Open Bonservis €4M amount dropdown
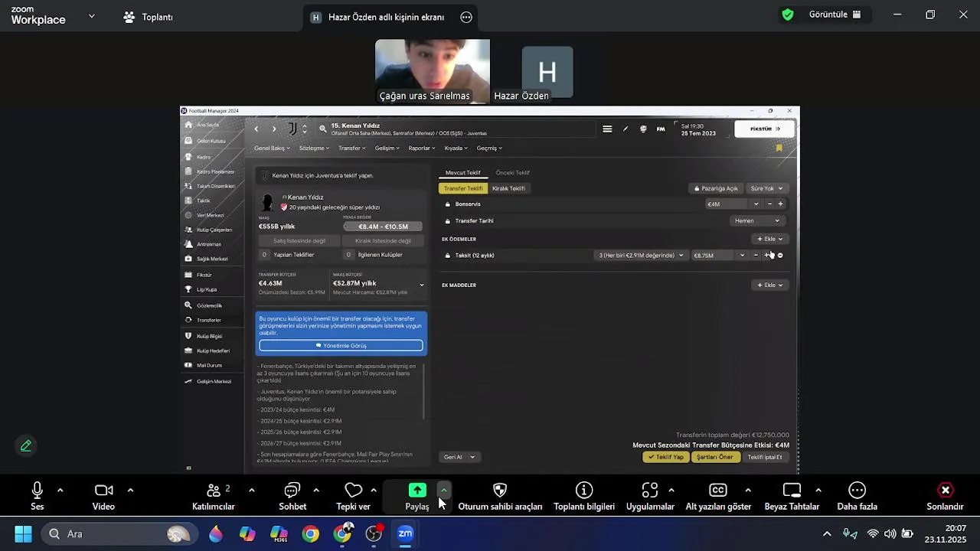The height and width of the screenshot is (551, 980). point(756,204)
